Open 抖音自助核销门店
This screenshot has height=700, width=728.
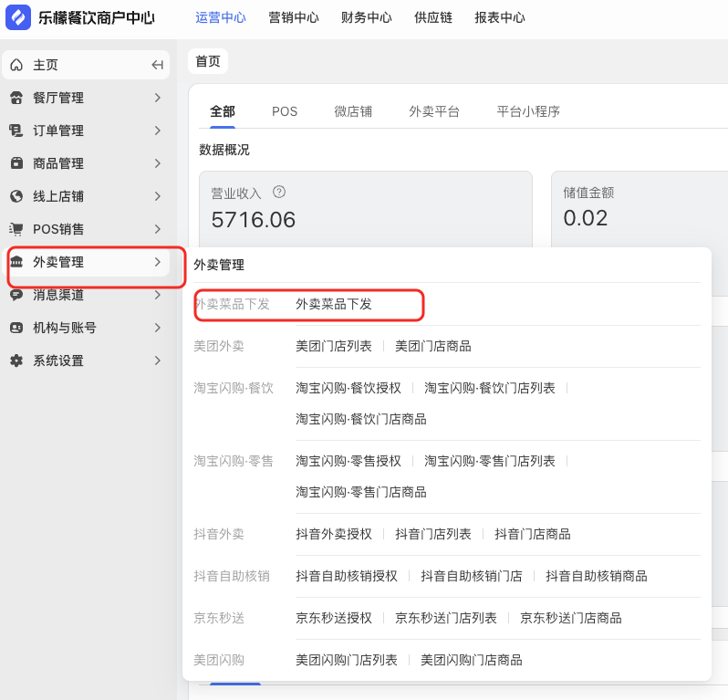point(472,576)
